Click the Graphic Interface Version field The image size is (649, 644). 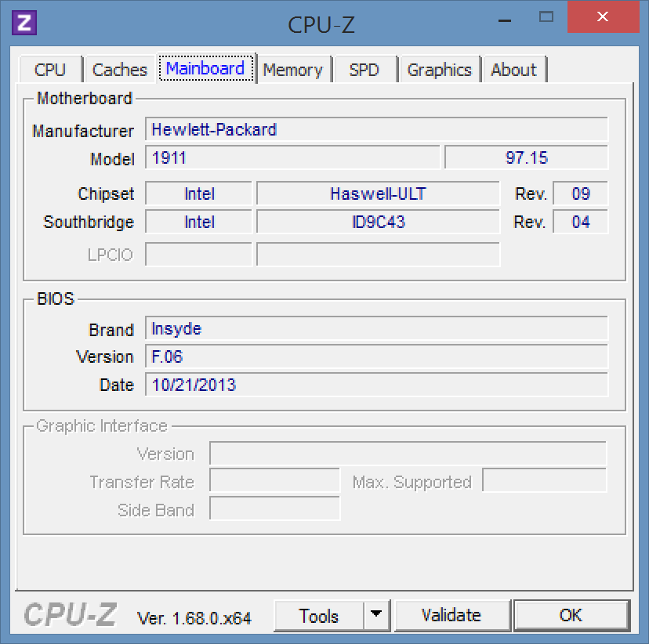(x=408, y=454)
